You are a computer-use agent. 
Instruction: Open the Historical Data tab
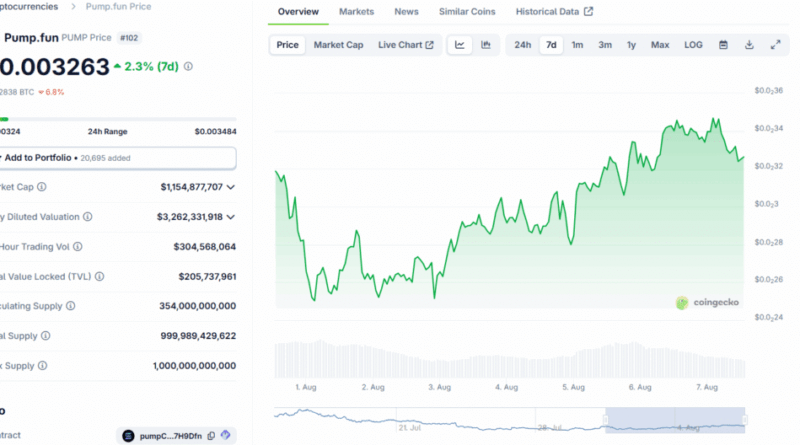pyautogui.click(x=554, y=11)
